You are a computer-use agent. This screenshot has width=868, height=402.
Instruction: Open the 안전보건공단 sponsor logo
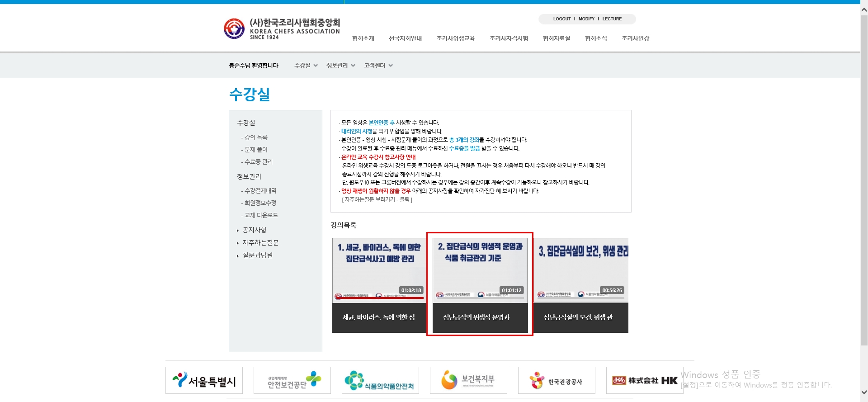(x=292, y=380)
